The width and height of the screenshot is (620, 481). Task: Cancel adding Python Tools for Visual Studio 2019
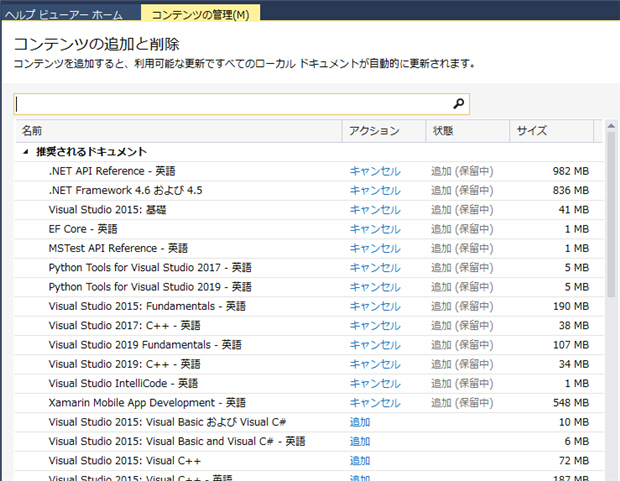click(375, 287)
